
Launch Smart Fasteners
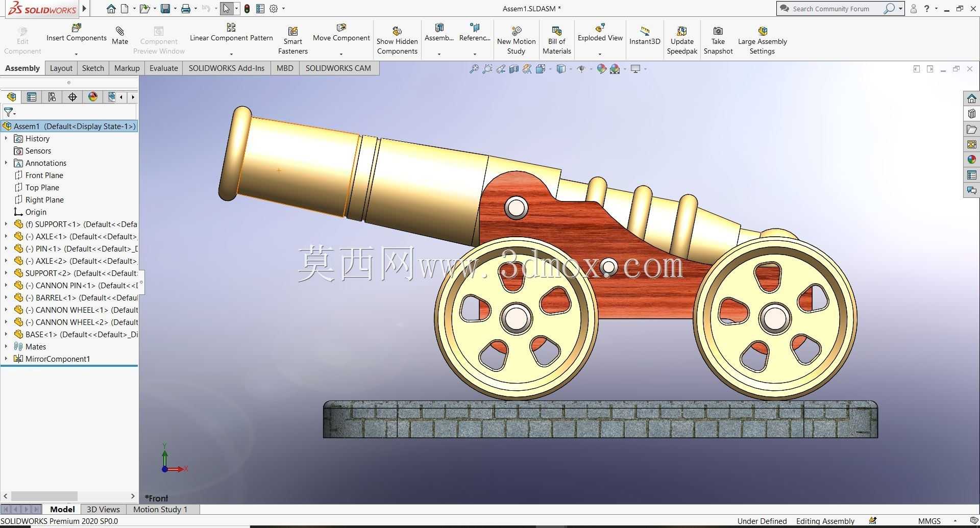pyautogui.click(x=293, y=40)
